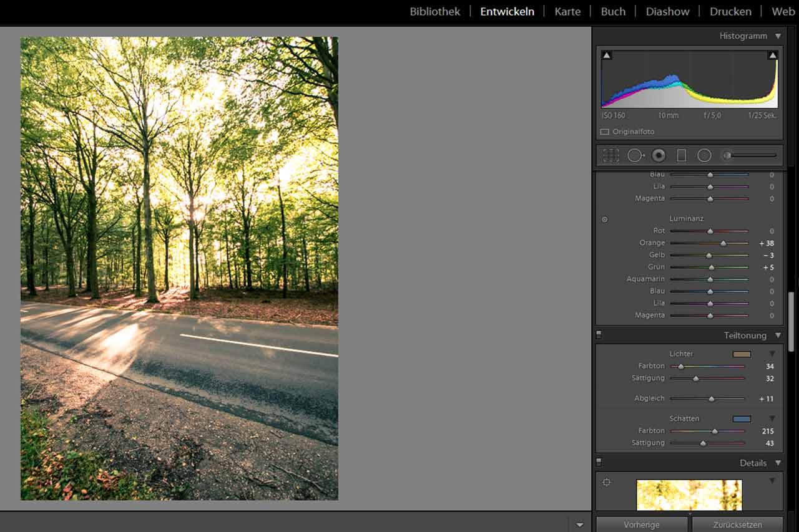Switch to the Bibliothek module

tap(434, 12)
